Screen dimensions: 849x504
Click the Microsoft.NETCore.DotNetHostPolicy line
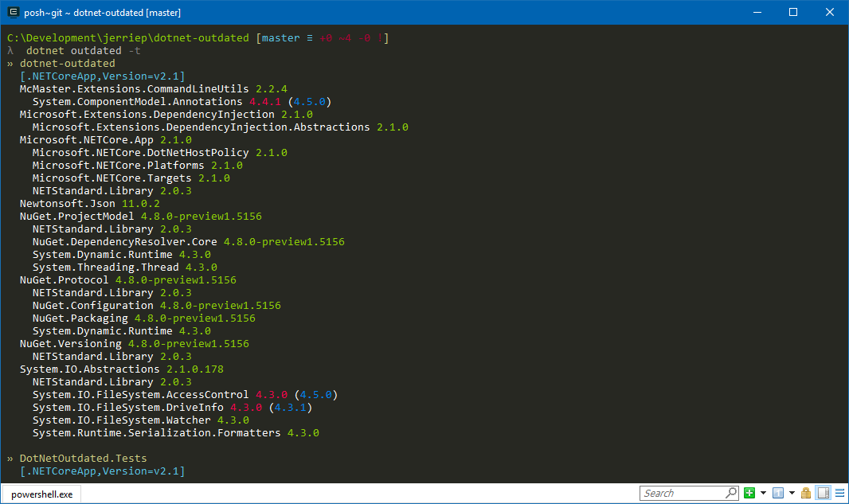(160, 153)
